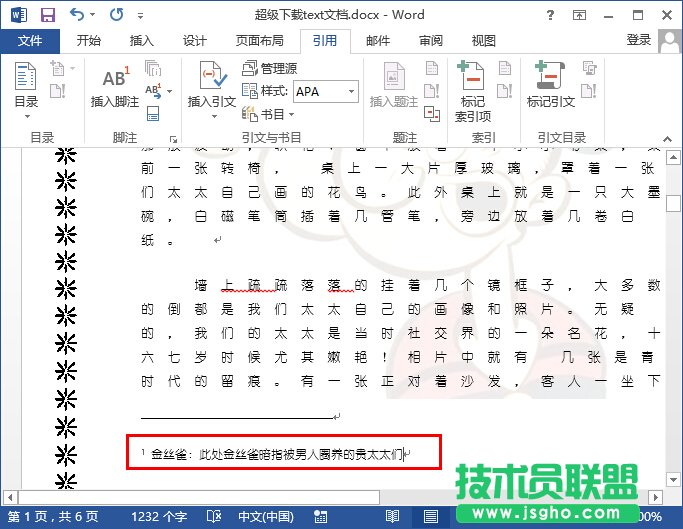The image size is (683, 529).
Task: Open the 脚注 group dialog launcher
Action: tap(173, 139)
